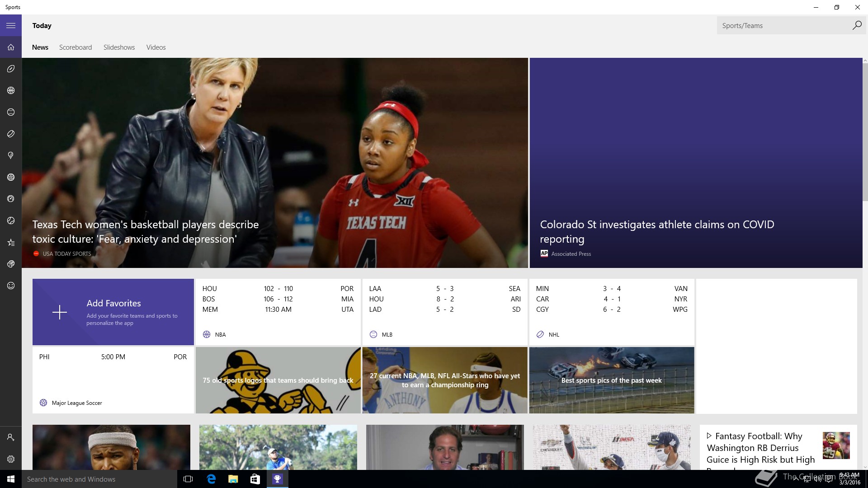Click the NBA basketball league icon
Image resolution: width=868 pixels, height=488 pixels.
tap(207, 334)
